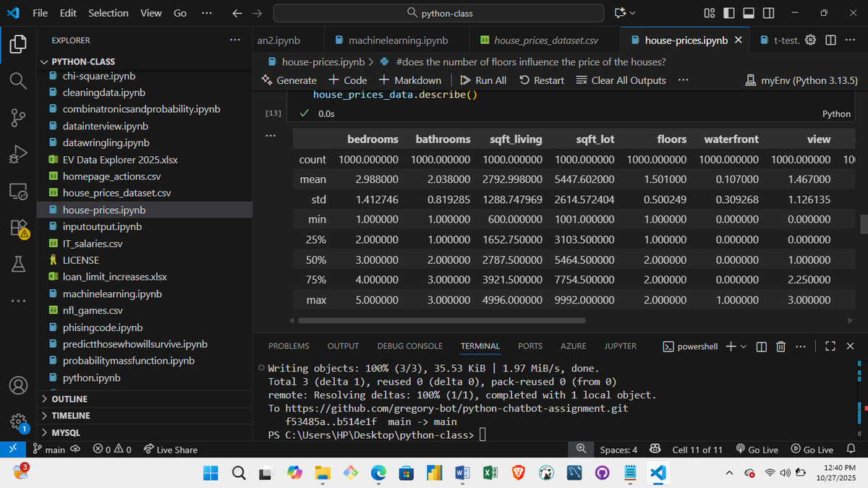Open the Accounts menu in activity bar
The height and width of the screenshot is (488, 868).
tap(18, 386)
